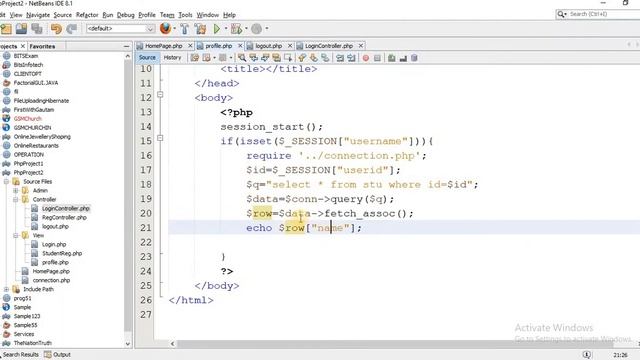Collapse the Source Files tree node
Screen dimensions: 640x360
click(6, 181)
